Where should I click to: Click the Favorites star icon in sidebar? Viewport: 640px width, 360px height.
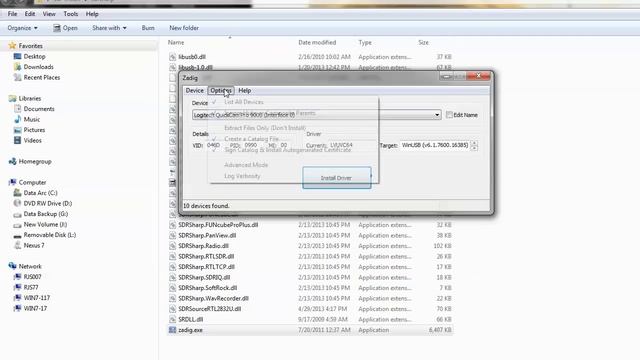click(12, 46)
